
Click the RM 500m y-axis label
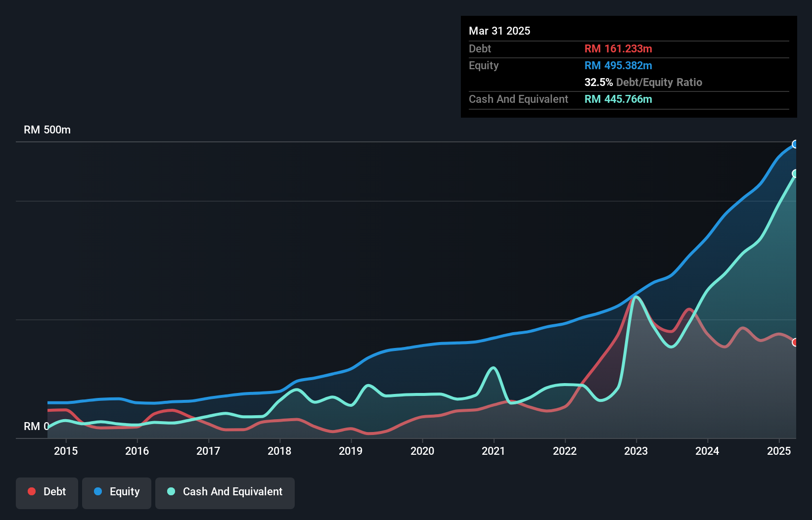(47, 130)
